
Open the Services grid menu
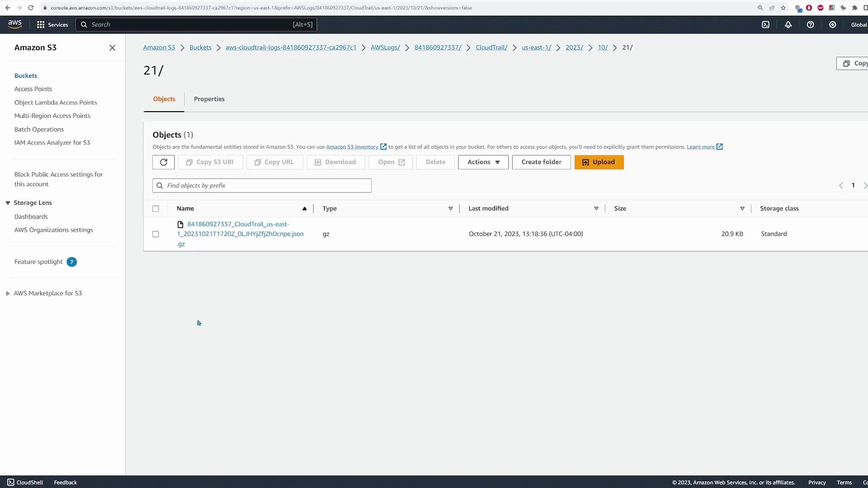[52, 24]
